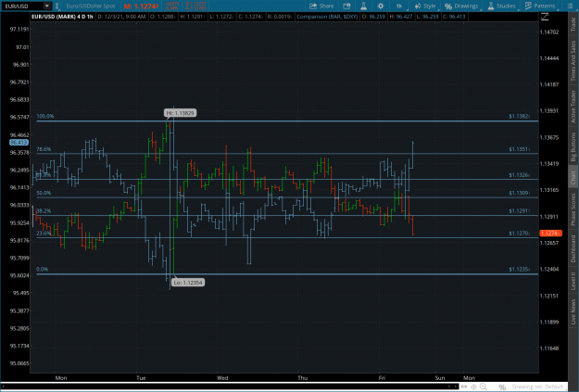The height and width of the screenshot is (392, 579).
Task: Open the flask icon next to the gear
Action: click(x=364, y=6)
